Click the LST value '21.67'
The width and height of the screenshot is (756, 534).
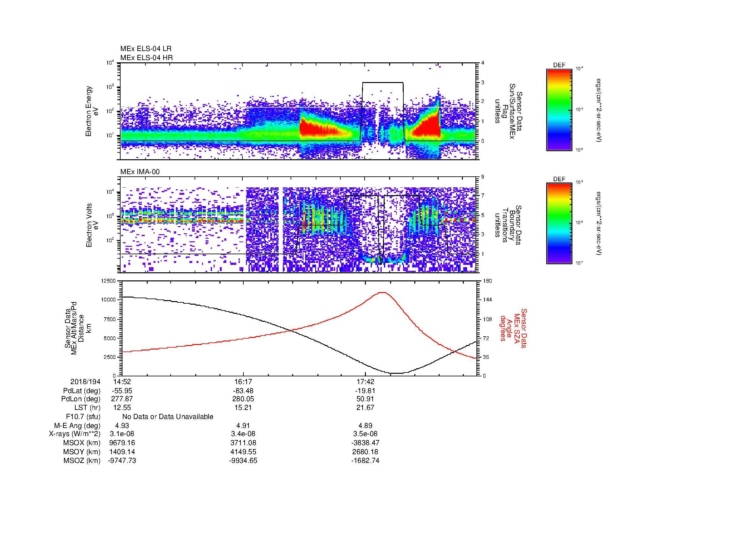(x=365, y=408)
